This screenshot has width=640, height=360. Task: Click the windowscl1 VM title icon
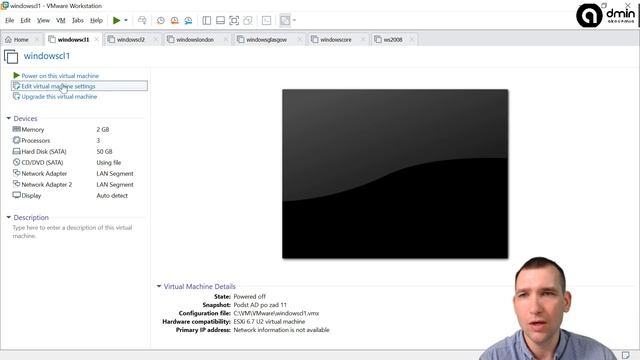coord(11,56)
